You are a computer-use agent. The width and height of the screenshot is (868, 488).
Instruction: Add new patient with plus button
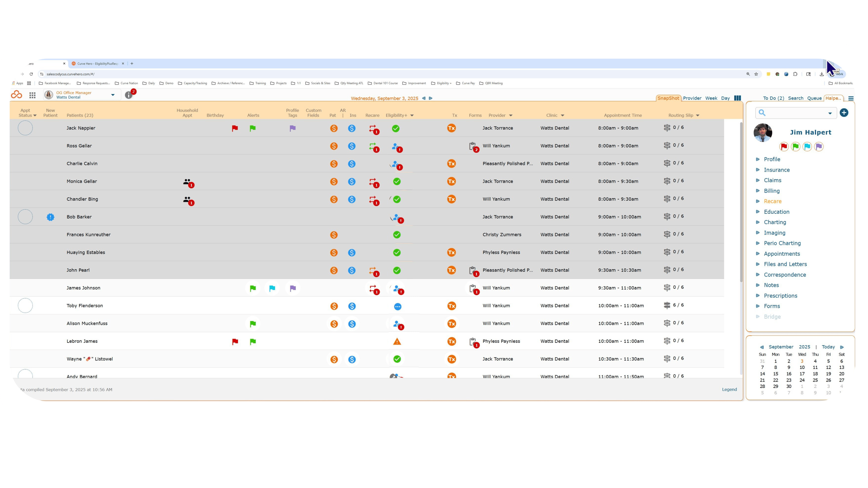pos(843,113)
